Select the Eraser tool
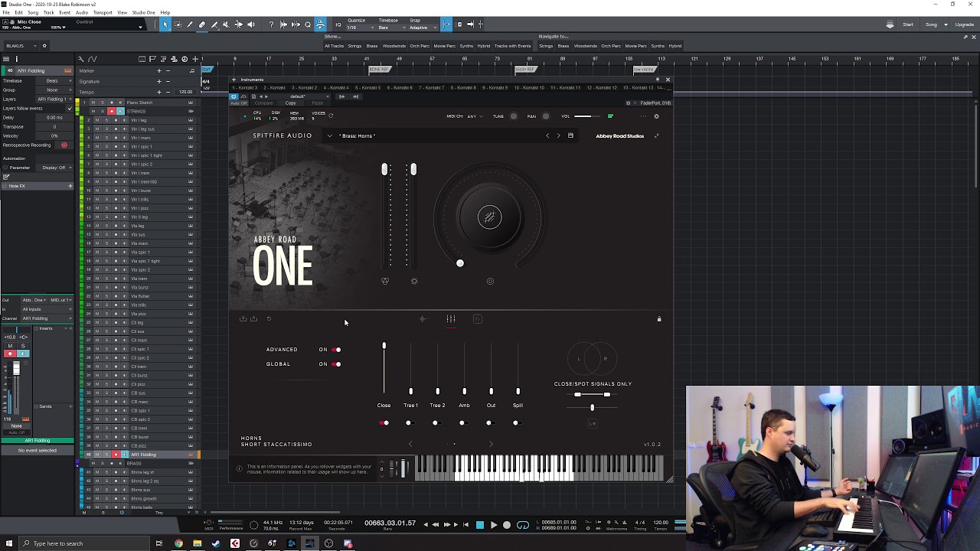This screenshot has height=551, width=980. [x=202, y=24]
